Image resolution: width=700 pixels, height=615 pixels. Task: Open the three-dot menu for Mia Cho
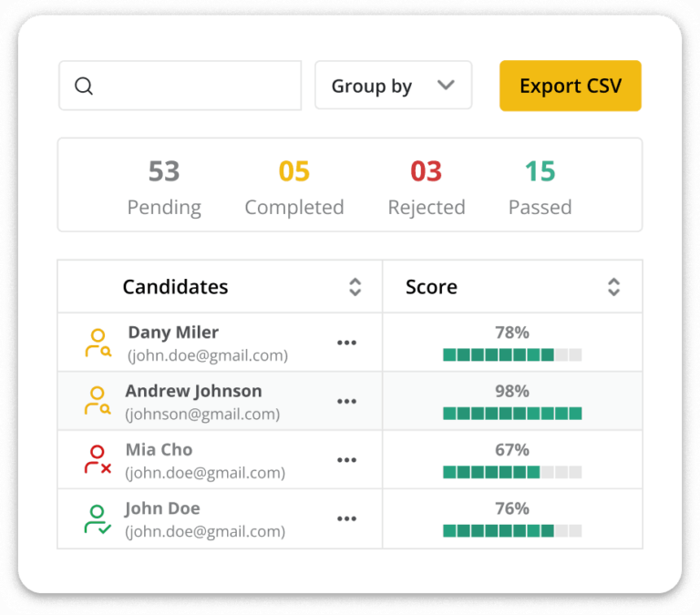pyautogui.click(x=346, y=460)
